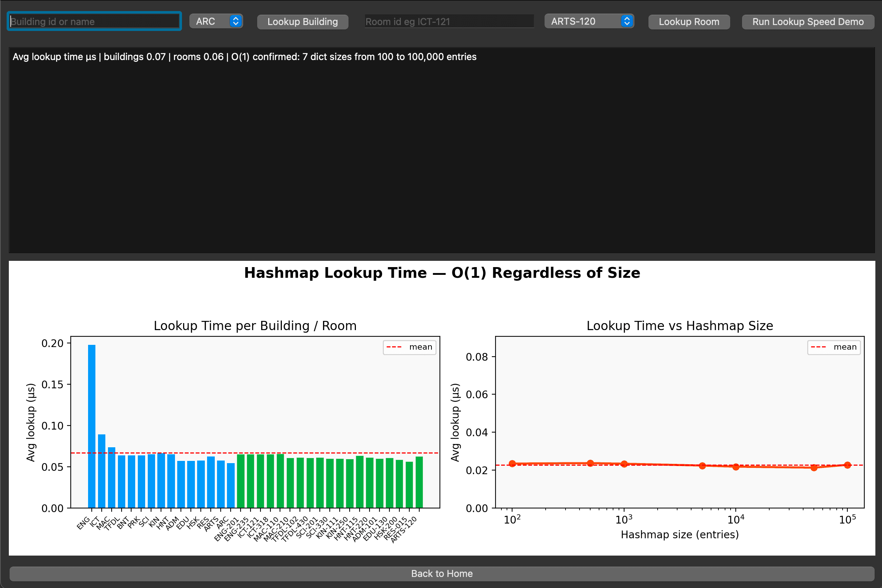Click the Lookup Room button

pos(689,22)
